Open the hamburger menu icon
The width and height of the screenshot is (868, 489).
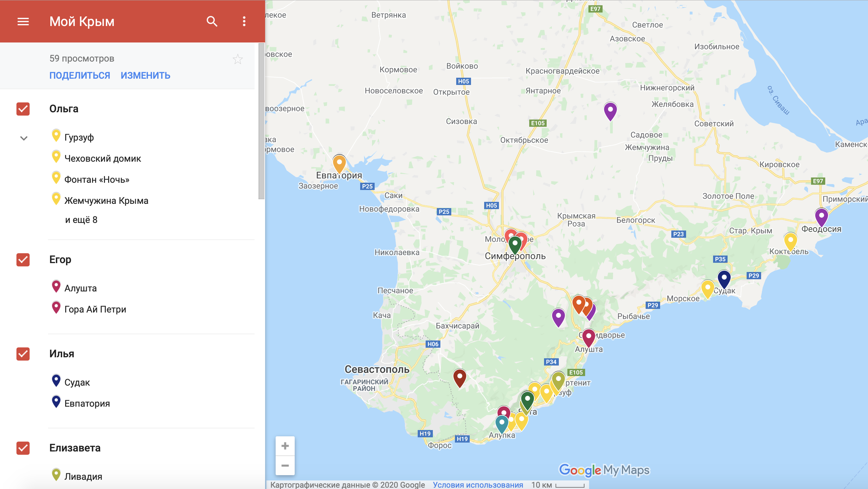tap(23, 22)
